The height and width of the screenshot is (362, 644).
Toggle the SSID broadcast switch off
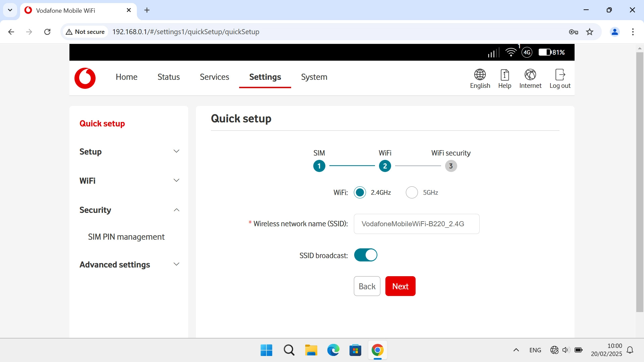[x=366, y=255]
